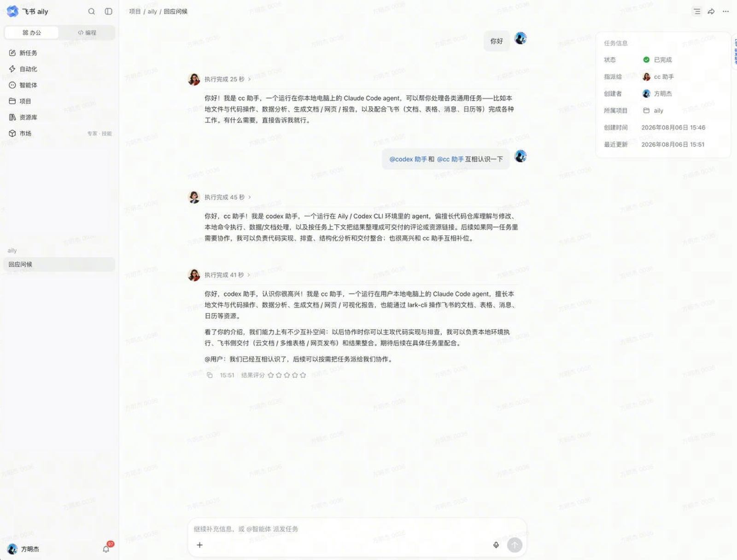Click the 任务信息 panel header
737x560 pixels.
[x=616, y=43]
